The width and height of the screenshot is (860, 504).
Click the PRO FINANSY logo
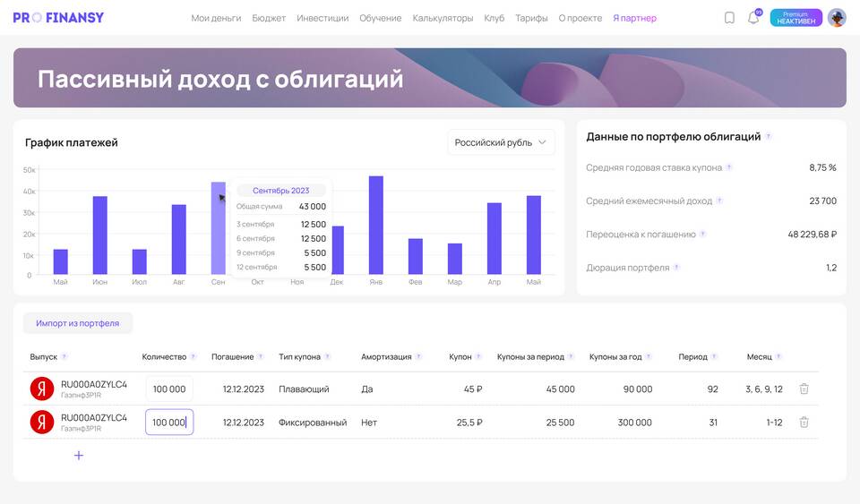(58, 18)
